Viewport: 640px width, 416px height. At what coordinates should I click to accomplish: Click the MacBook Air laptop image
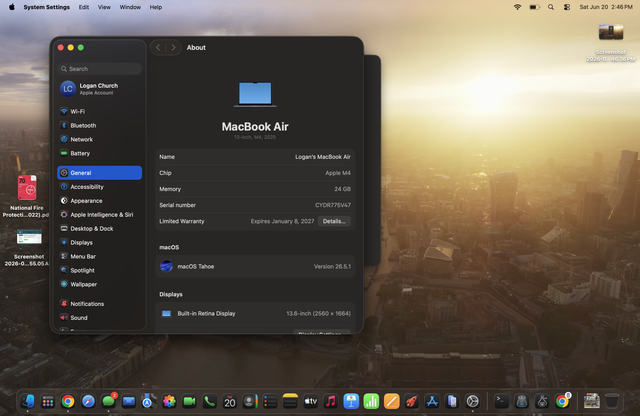point(255,94)
